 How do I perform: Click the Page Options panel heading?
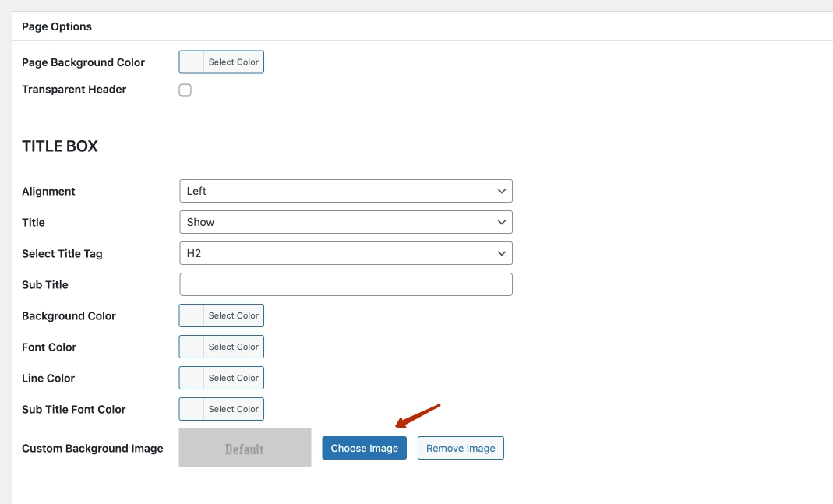57,26
